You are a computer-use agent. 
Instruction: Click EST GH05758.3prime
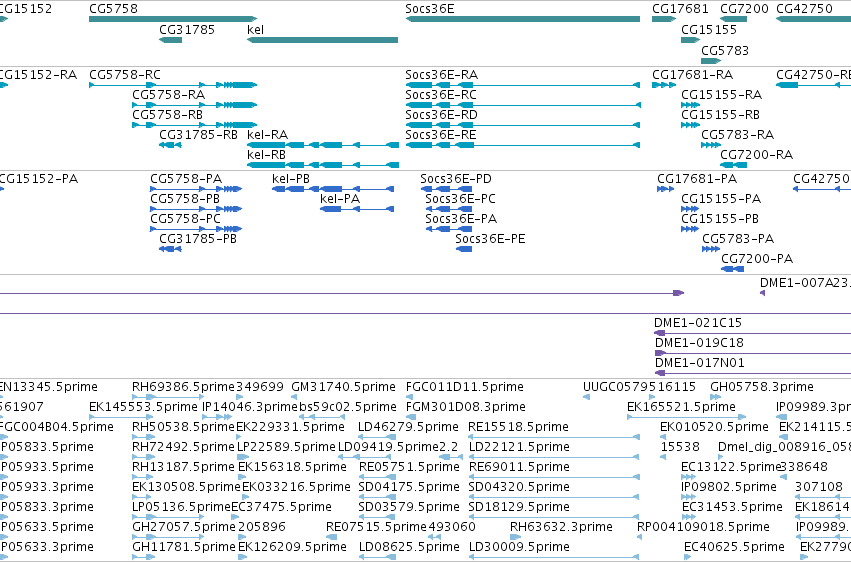716,397
